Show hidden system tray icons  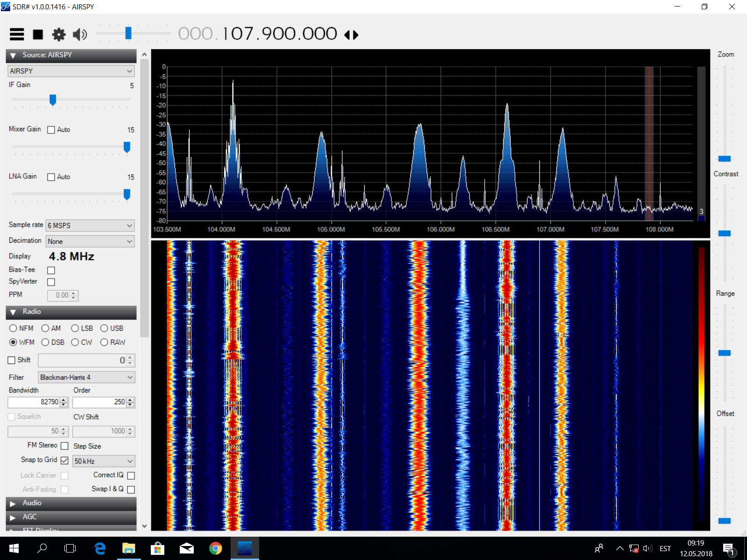(620, 549)
